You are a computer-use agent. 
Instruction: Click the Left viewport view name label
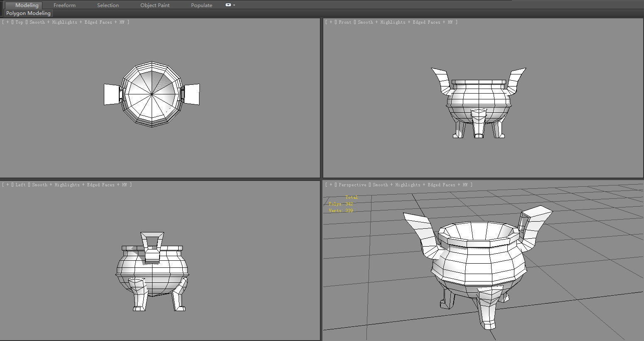(x=20, y=185)
